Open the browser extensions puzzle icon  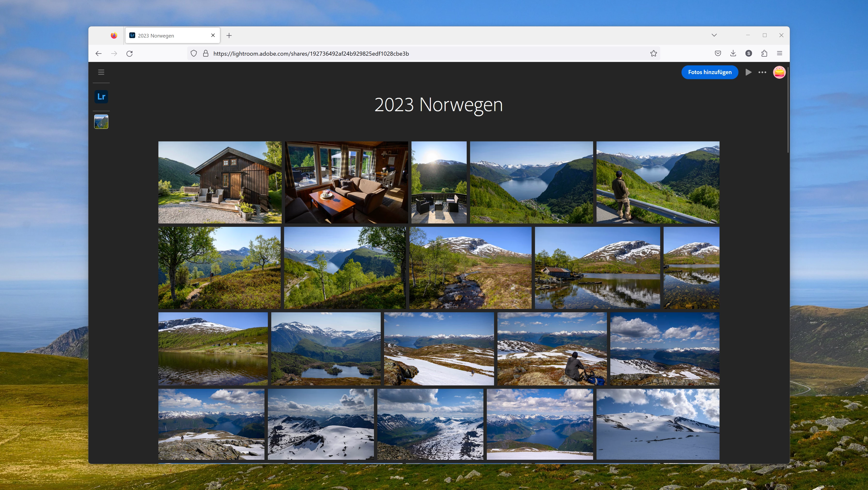tap(764, 53)
